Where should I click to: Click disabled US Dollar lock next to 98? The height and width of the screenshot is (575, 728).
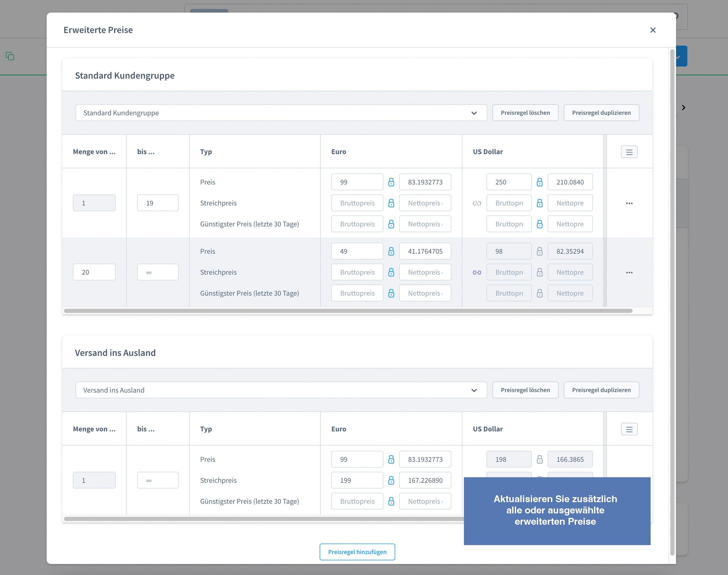539,251
